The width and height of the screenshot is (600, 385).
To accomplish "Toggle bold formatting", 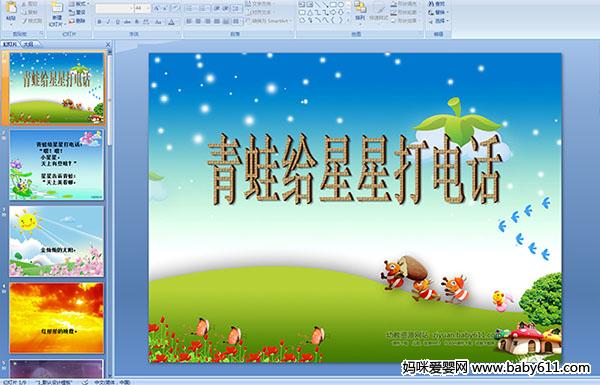I will click(x=99, y=22).
